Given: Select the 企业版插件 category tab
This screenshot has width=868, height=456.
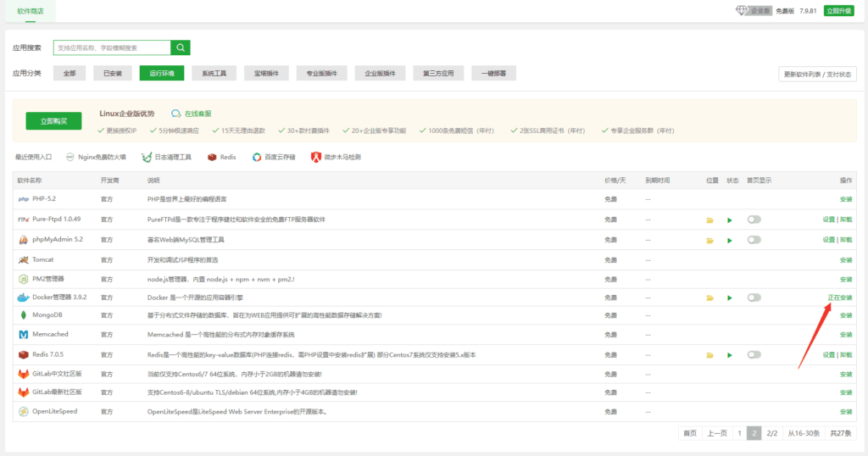Looking at the screenshot, I should coord(380,73).
